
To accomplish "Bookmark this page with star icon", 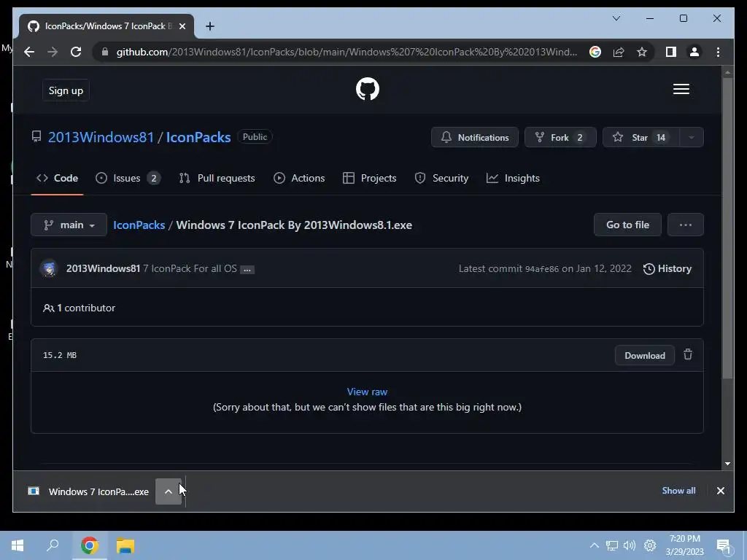I will click(642, 52).
